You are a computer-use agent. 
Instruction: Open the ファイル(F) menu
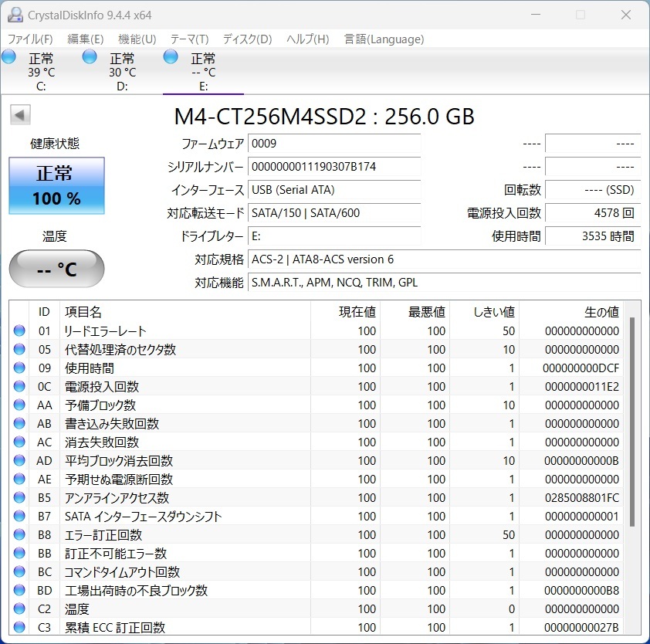coord(30,39)
